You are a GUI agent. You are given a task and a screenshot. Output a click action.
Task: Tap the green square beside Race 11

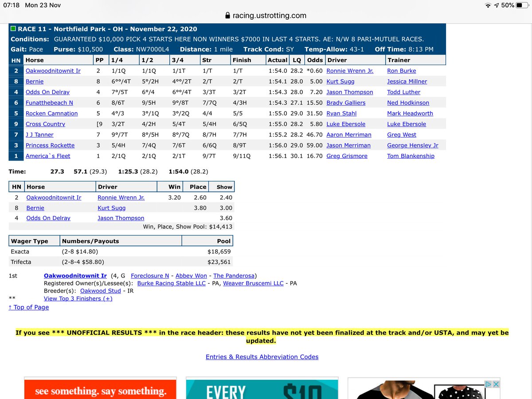tap(13, 29)
